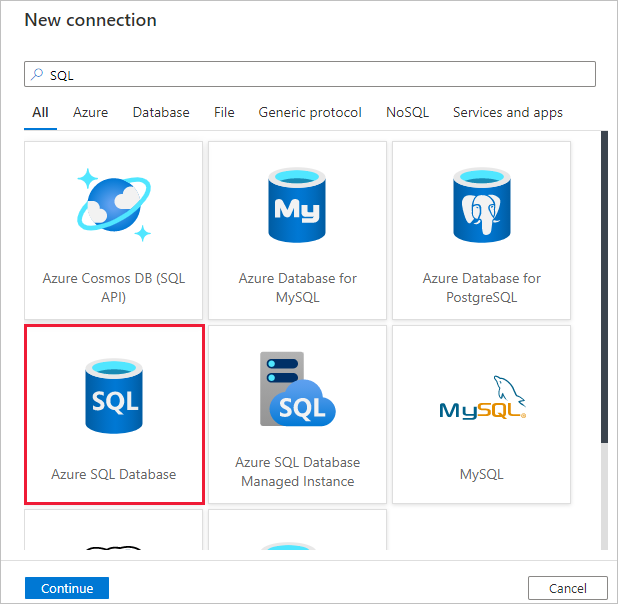Click the magnifier search icon

(x=38, y=74)
